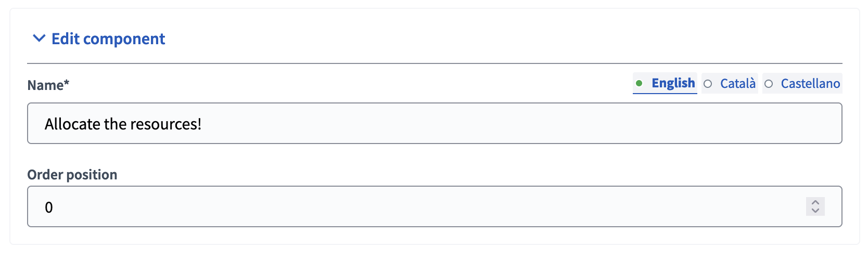Collapse the Edit component chevron
This screenshot has height=260, width=868.
pyautogui.click(x=39, y=38)
